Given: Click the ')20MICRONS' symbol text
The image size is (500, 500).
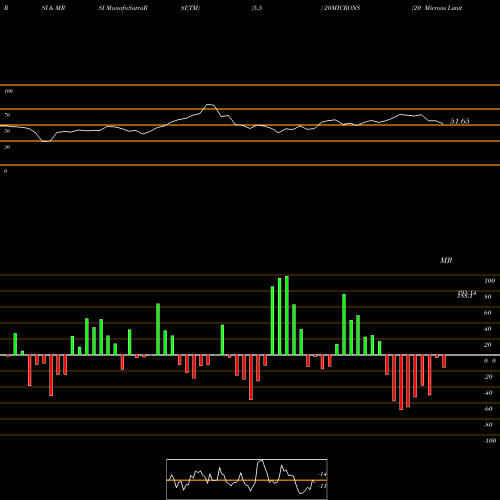Looking at the screenshot, I should tap(340, 8).
